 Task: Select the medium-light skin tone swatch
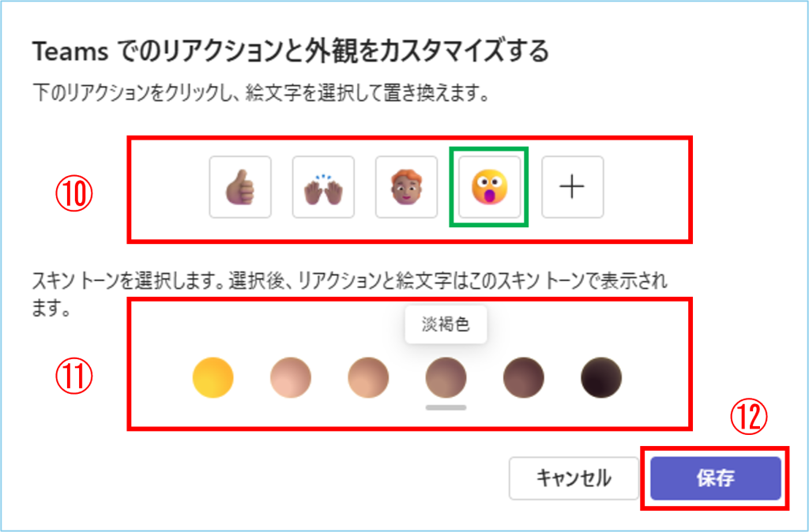368,377
